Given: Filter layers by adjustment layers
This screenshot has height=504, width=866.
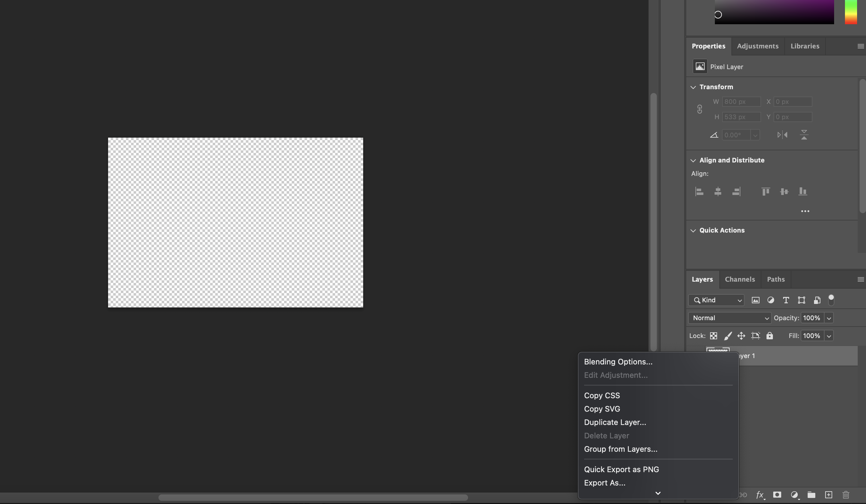Looking at the screenshot, I should point(771,300).
